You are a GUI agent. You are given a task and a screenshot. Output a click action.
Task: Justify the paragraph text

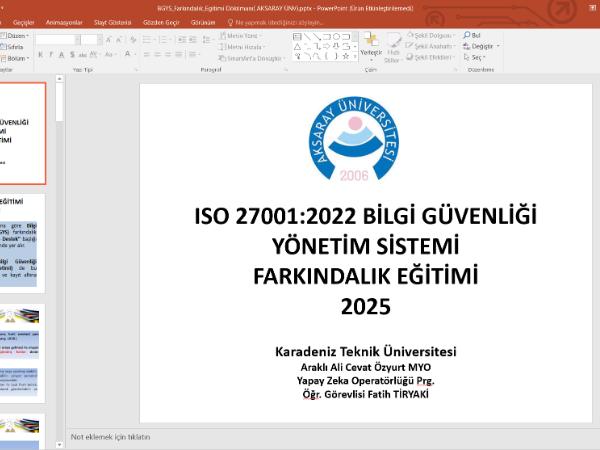(179, 55)
